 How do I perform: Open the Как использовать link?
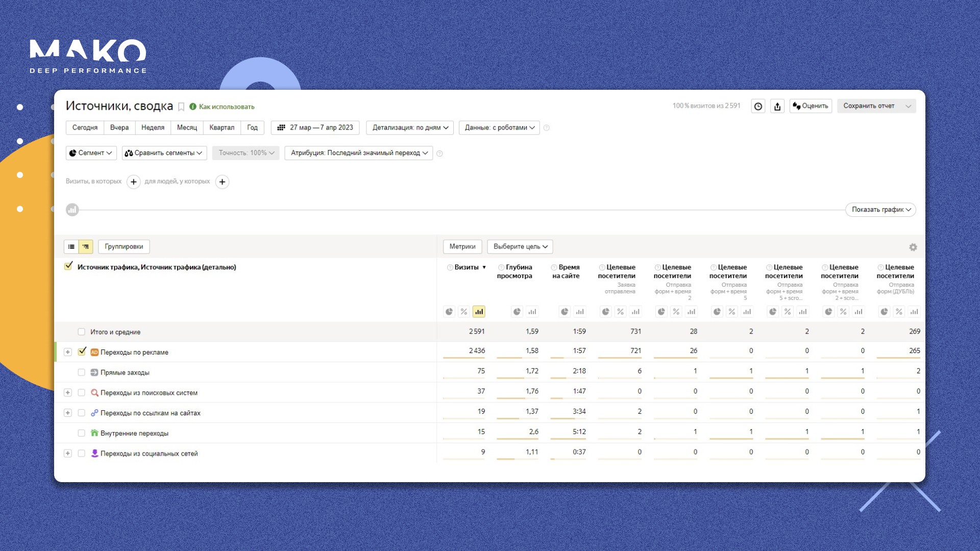pos(226,107)
